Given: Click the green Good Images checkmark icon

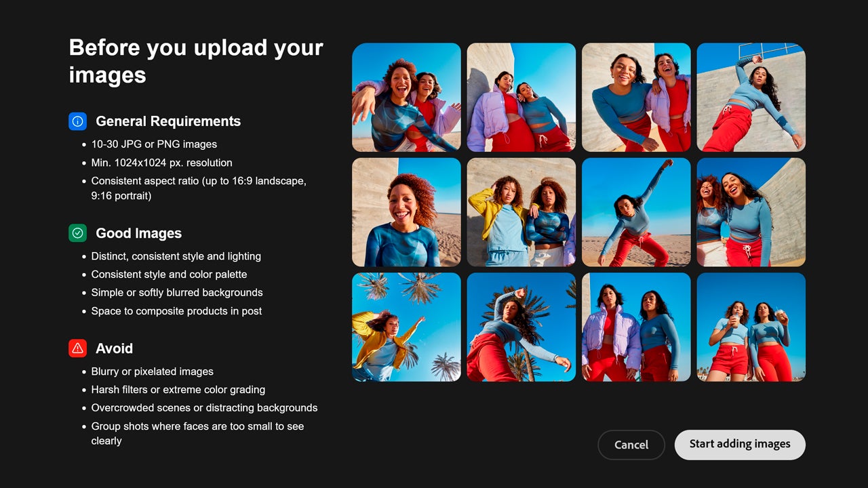Looking at the screenshot, I should click(77, 233).
